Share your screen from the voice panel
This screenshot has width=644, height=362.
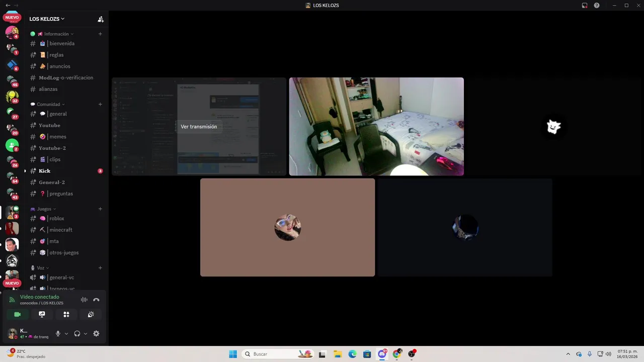tap(42, 314)
